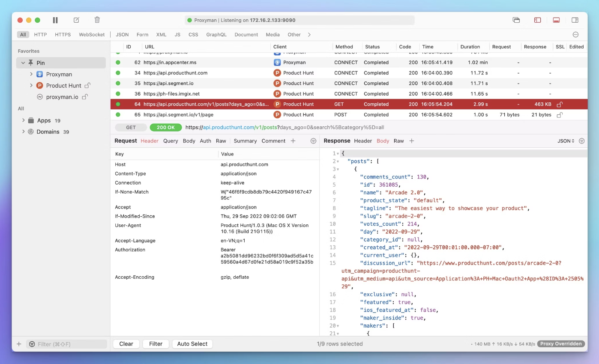Click the Auto Select button
The image size is (599, 364).
tap(192, 343)
